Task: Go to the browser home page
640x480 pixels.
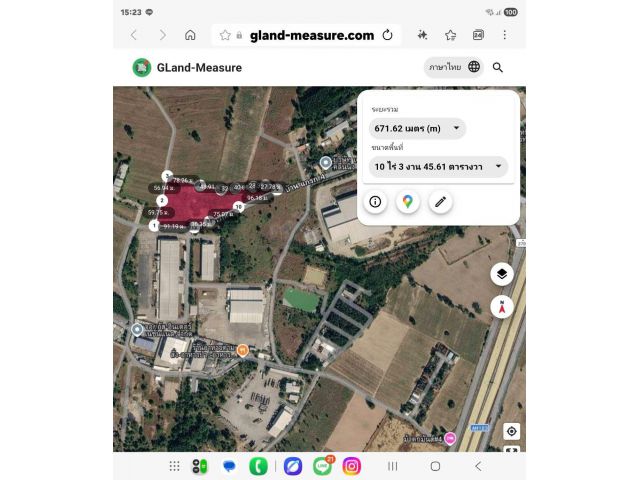Action: pyautogui.click(x=190, y=35)
